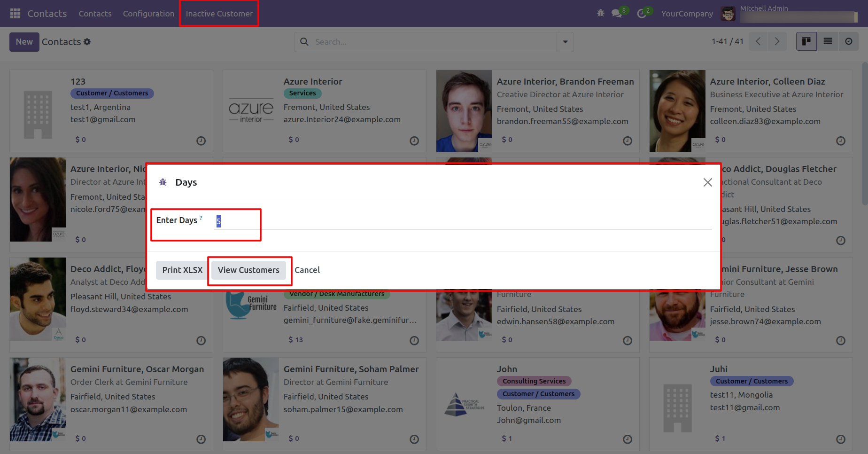Open the apps grid menu icon
The height and width of the screenshot is (454, 868).
click(15, 14)
